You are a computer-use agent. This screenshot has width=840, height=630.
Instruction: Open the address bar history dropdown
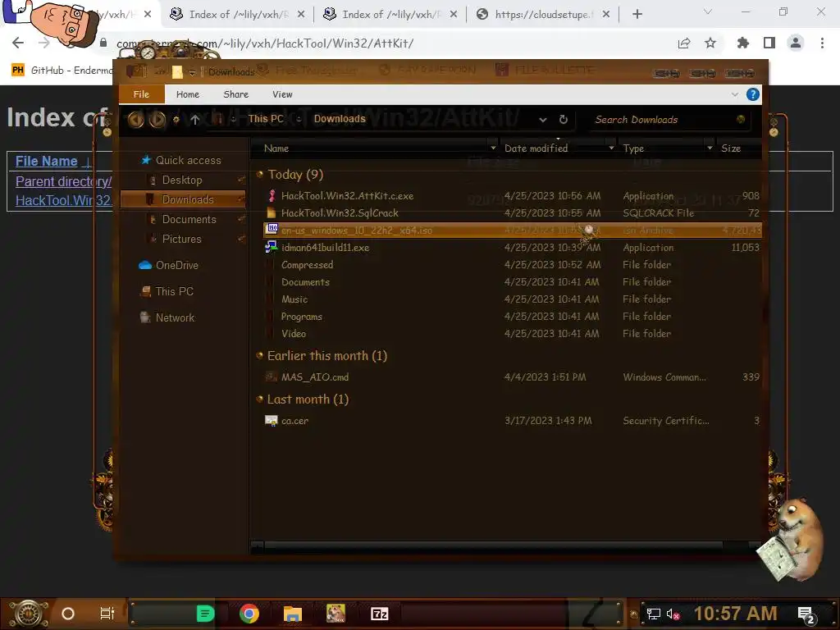coord(543,120)
